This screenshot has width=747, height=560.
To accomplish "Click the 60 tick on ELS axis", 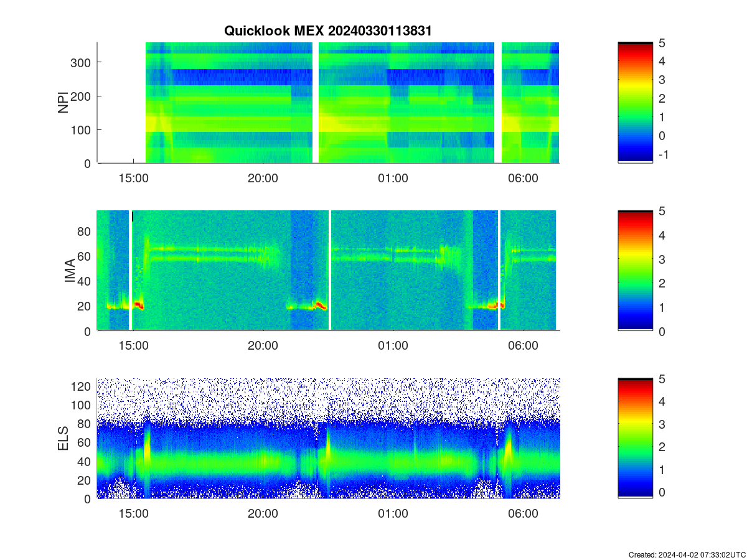I will pos(85,442).
